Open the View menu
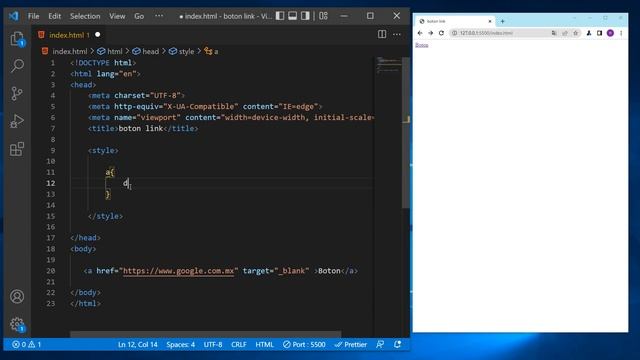 pos(117,16)
